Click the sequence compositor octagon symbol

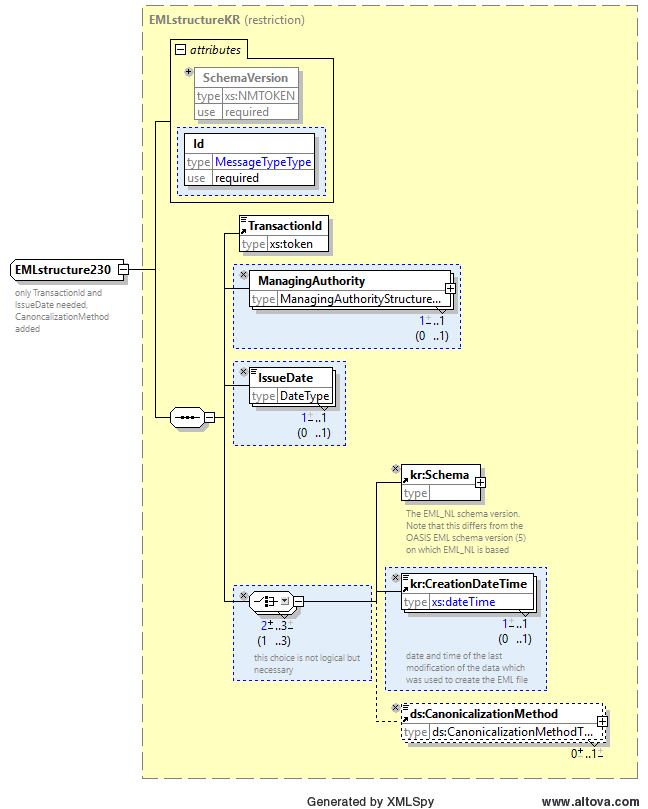(187, 417)
